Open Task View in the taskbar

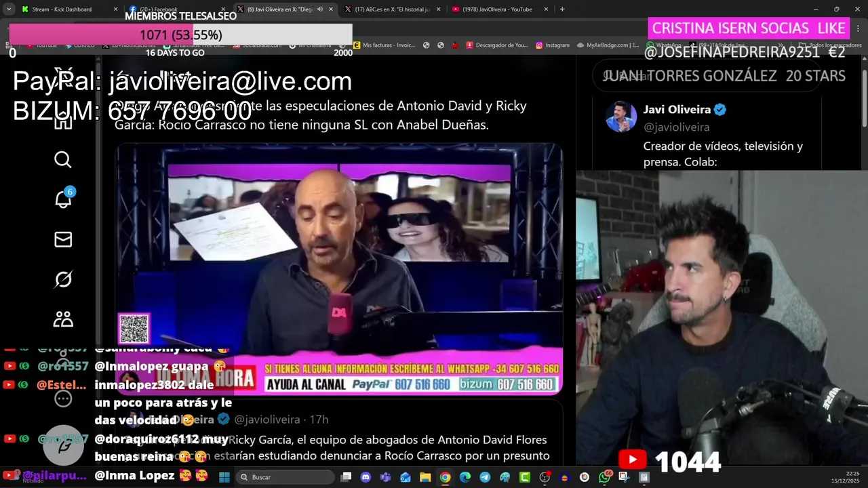coord(346,477)
